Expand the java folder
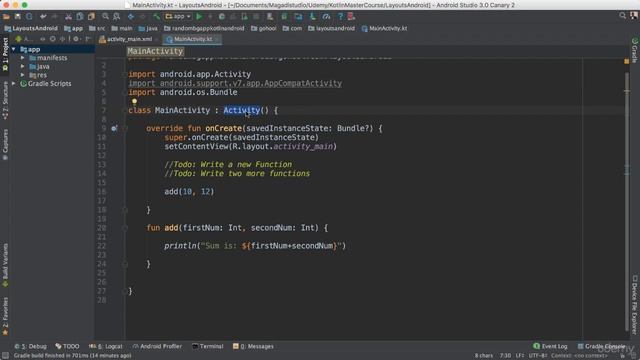Viewport: 640px width, 360px height. tap(22, 67)
